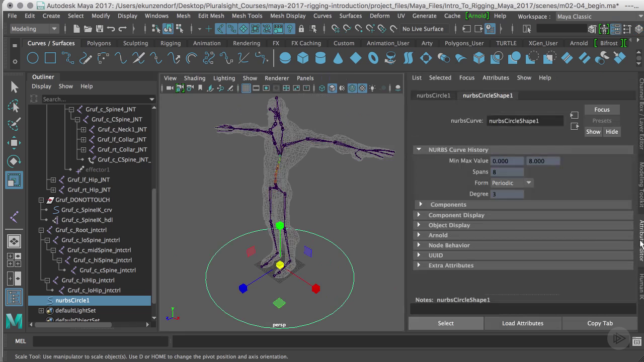Screen dimensions: 644x362
Task: Expand the Object Display section
Action: point(419,225)
